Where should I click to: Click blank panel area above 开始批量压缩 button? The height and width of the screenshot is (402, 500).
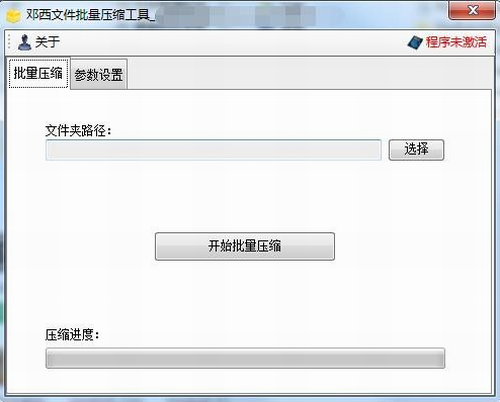(x=245, y=197)
